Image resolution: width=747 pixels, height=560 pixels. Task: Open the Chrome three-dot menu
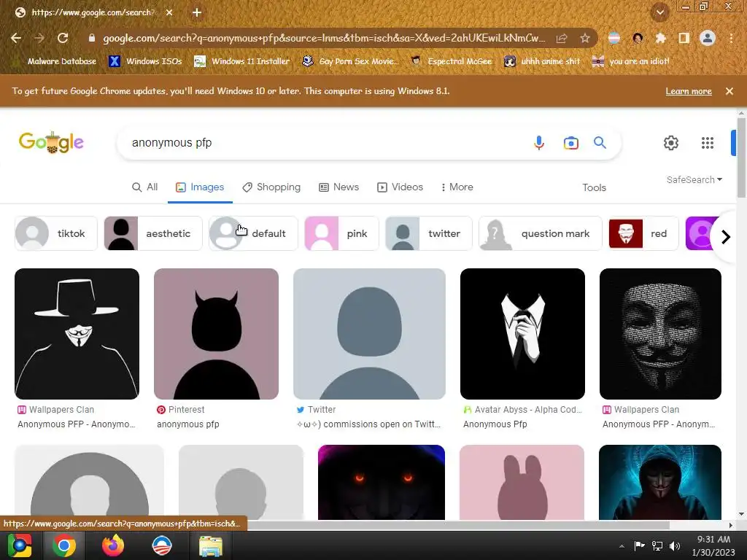tap(731, 38)
